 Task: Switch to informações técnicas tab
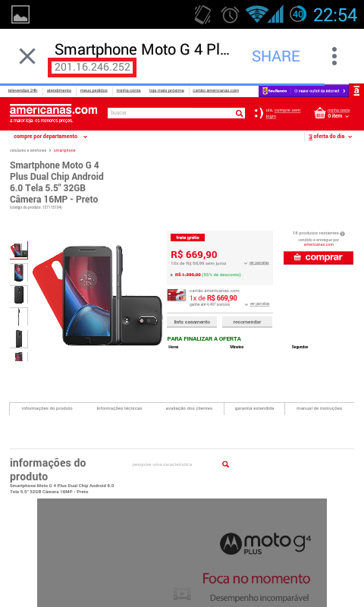tap(119, 408)
